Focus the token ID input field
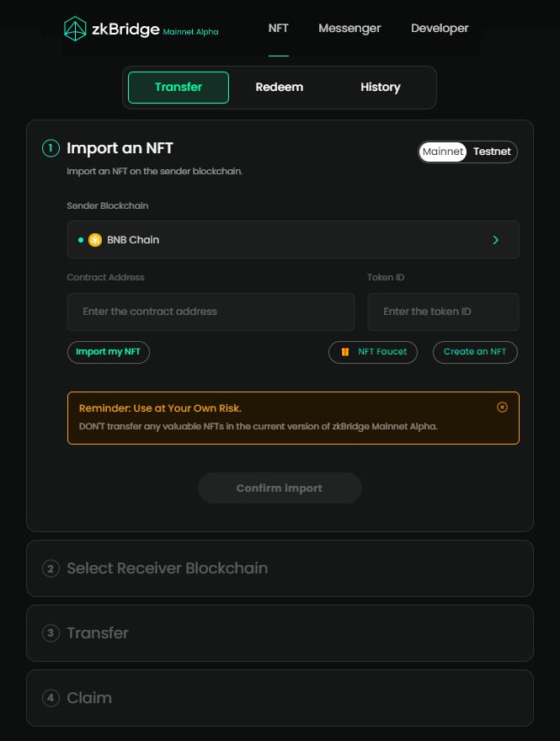This screenshot has width=560, height=741. (443, 312)
